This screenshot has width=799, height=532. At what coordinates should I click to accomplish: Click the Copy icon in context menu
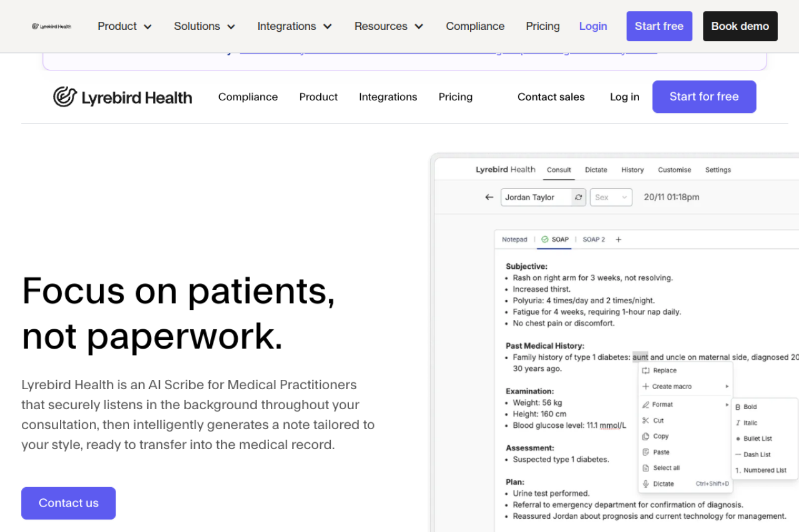pos(646,437)
